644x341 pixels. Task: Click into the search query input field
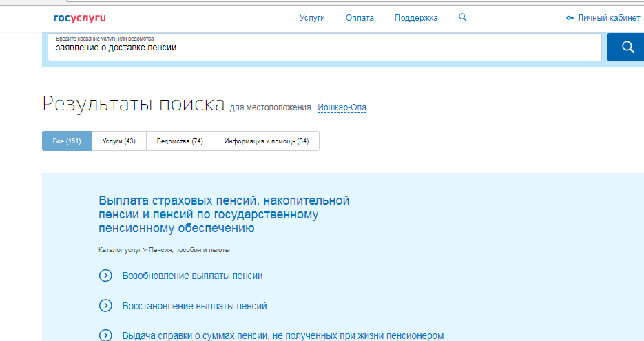click(x=324, y=48)
